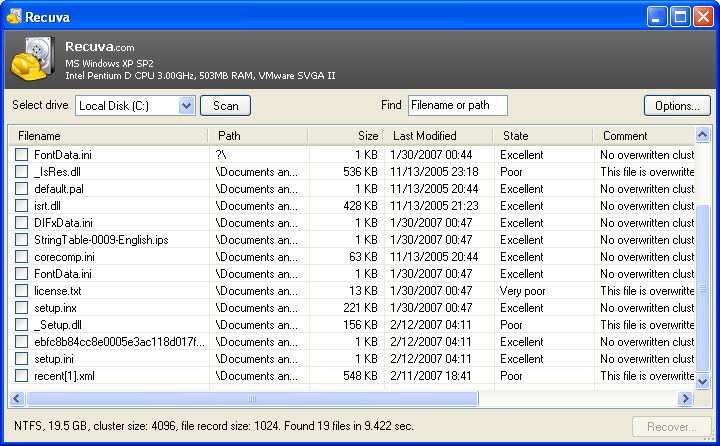The height and width of the screenshot is (446, 720).
Task: Click the 536 KB size cell
Action: (360, 172)
